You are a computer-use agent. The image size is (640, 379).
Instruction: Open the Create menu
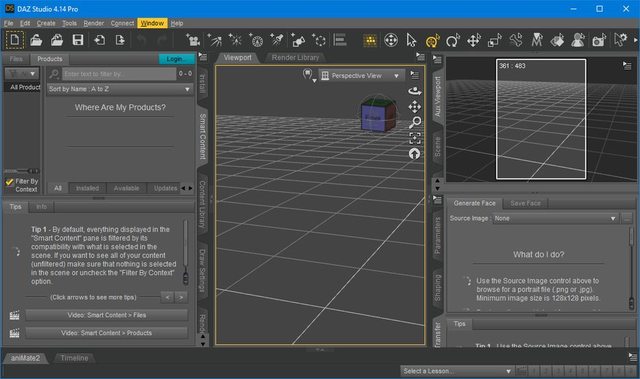[x=46, y=23]
